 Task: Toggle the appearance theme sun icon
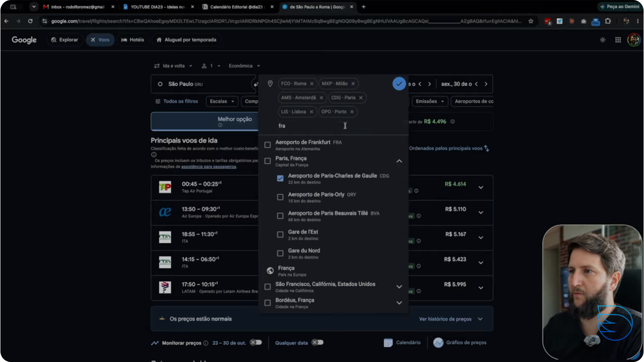(x=603, y=40)
